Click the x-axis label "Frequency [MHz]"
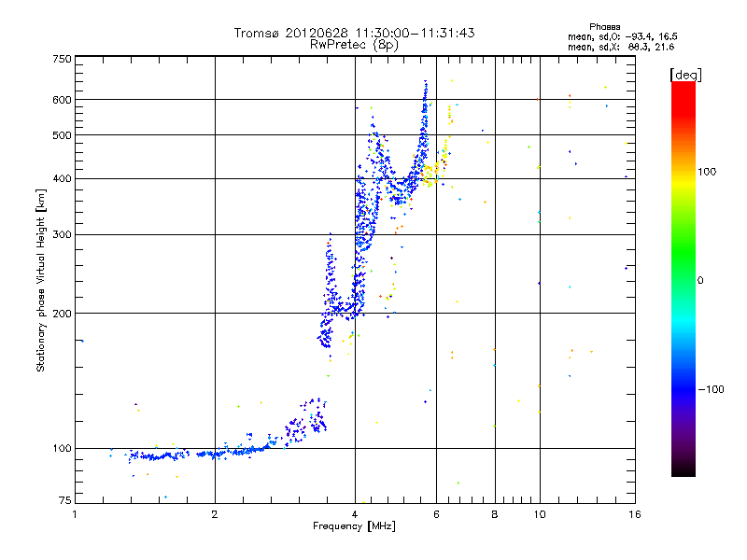This screenshot has width=747, height=560. [354, 526]
